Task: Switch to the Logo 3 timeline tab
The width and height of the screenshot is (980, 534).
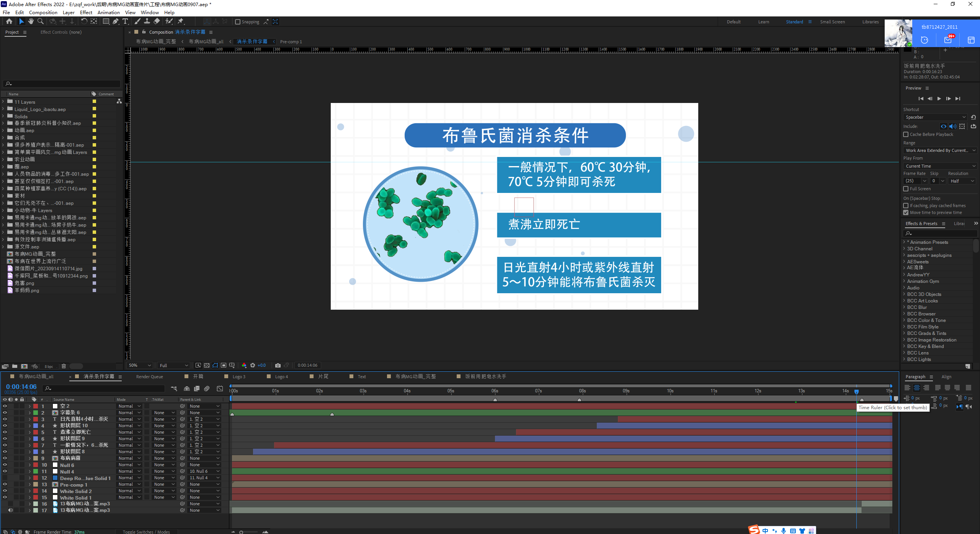Action: coord(239,377)
